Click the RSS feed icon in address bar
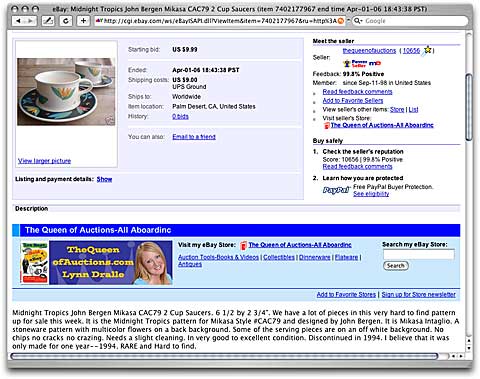 click(x=341, y=21)
